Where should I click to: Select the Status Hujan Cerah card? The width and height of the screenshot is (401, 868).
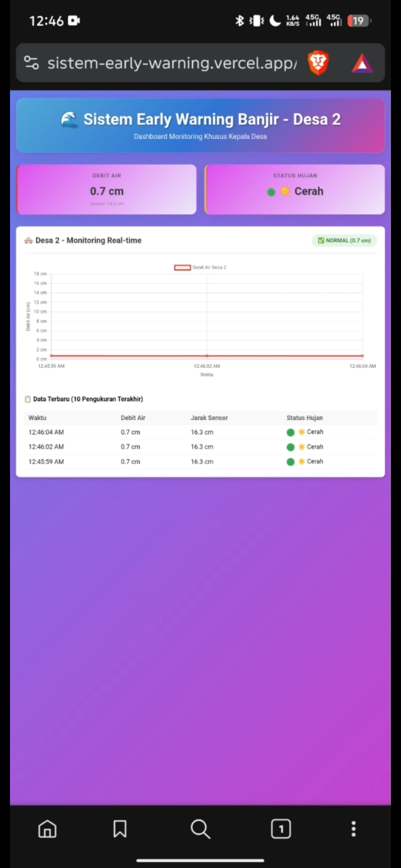pos(295,190)
